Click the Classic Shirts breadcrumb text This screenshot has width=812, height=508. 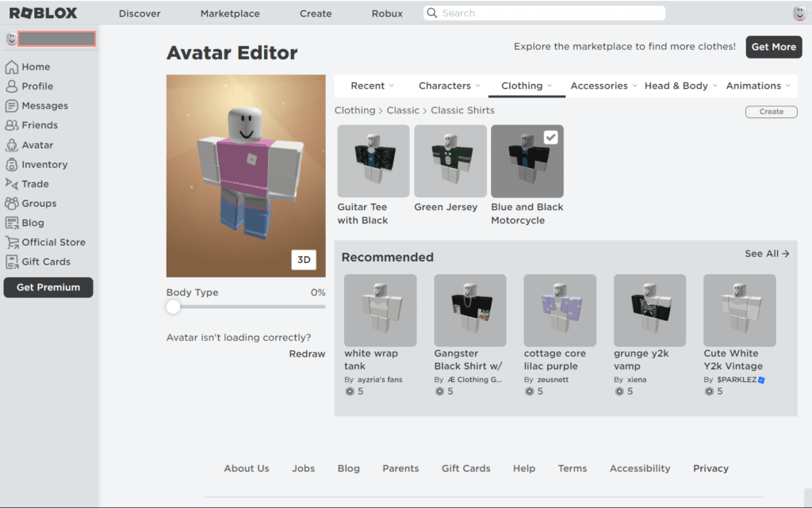462,110
